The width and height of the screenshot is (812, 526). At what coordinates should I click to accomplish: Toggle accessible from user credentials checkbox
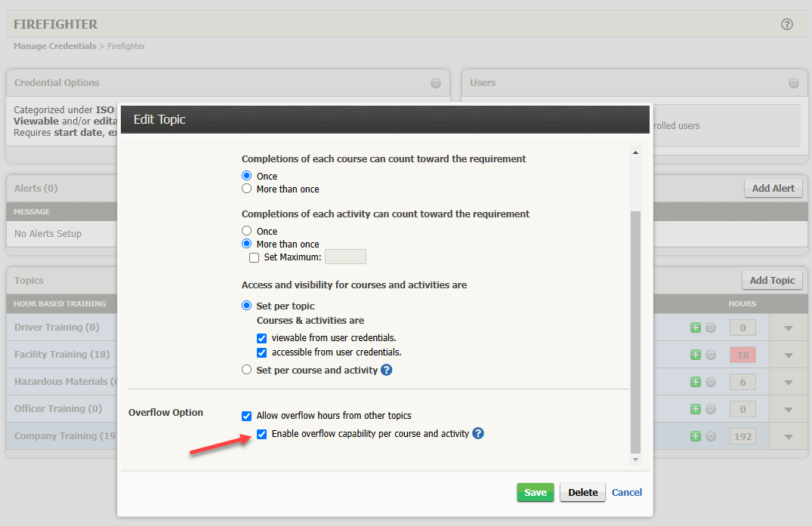pos(262,352)
